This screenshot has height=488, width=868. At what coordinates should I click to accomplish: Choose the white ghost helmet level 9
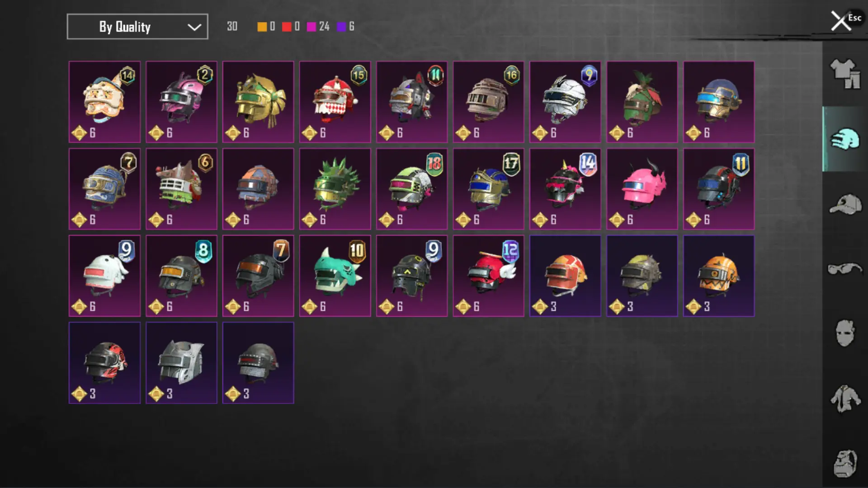point(104,276)
